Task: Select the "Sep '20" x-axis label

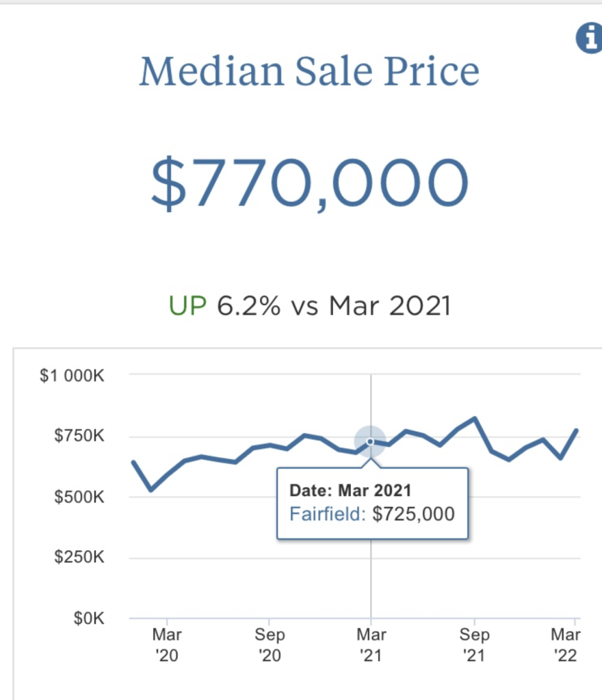Action: (x=269, y=645)
